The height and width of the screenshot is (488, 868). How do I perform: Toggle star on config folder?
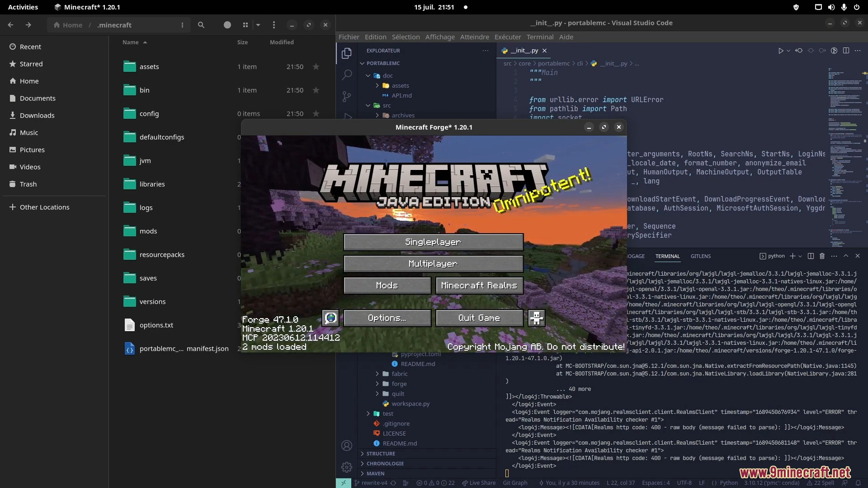[316, 113]
